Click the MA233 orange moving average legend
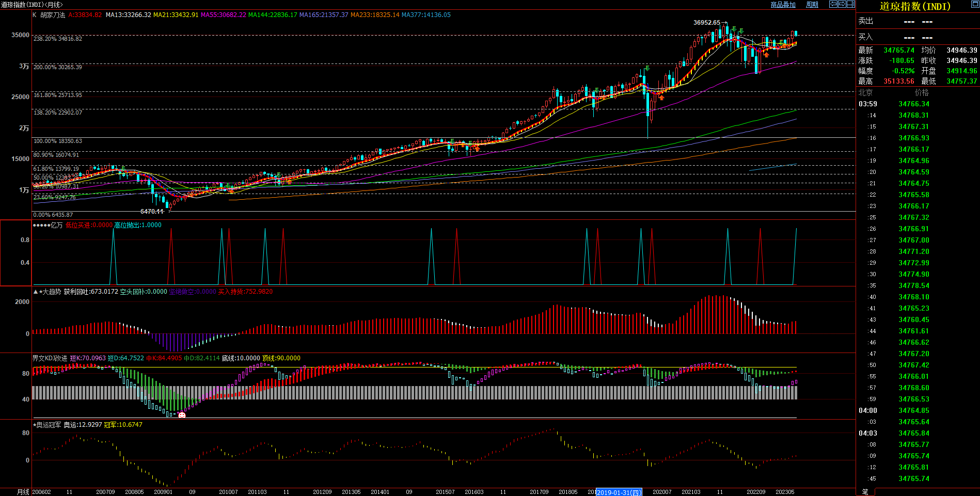This screenshot has height=496, width=980. click(375, 15)
